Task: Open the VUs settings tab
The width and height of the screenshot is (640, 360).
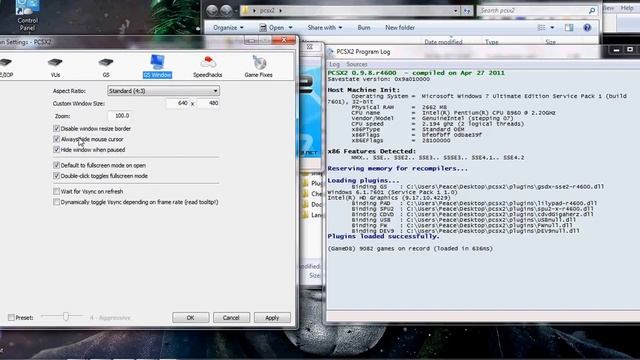Action: tap(55, 67)
